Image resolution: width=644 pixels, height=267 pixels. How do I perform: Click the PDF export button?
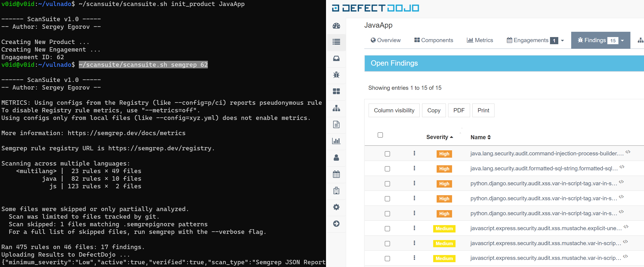(459, 110)
